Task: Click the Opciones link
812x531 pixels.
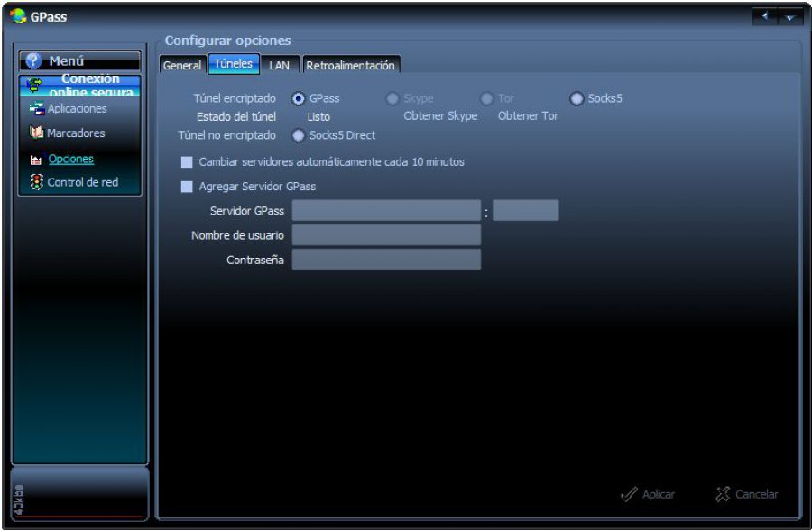Action: pos(71,159)
